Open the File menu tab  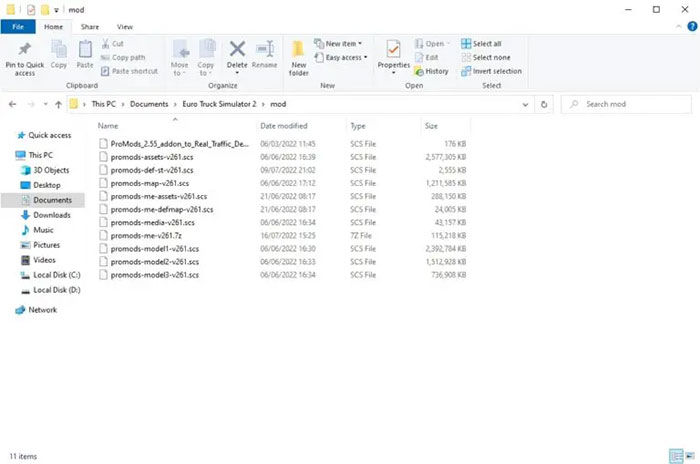(x=18, y=26)
